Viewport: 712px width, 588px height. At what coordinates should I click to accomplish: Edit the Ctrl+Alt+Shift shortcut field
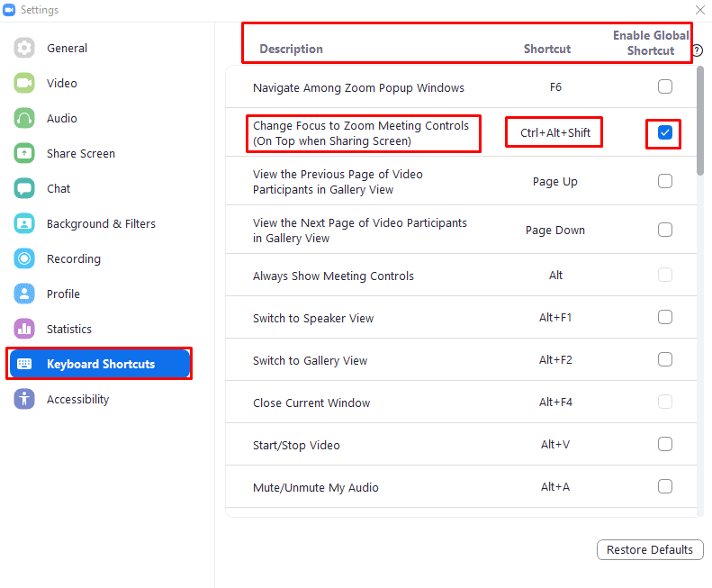click(x=554, y=132)
